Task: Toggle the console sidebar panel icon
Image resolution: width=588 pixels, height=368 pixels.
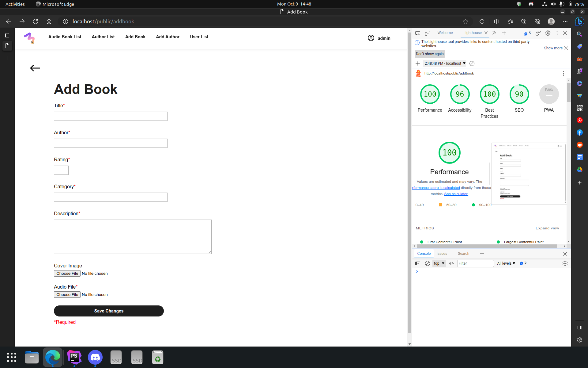Action: [418, 263]
